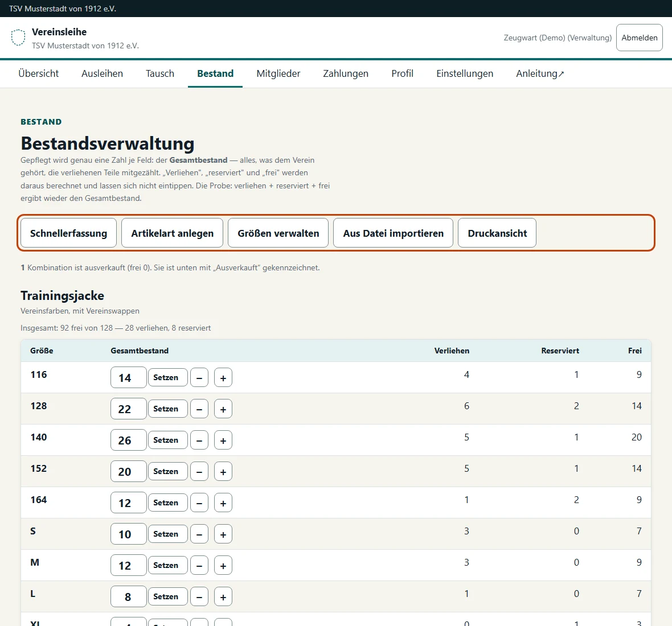Open Schnellerfassung
672x626 pixels.
68,233
